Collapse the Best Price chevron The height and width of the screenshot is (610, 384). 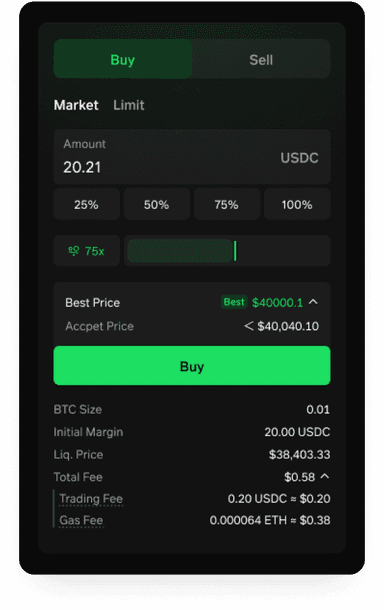click(x=313, y=302)
